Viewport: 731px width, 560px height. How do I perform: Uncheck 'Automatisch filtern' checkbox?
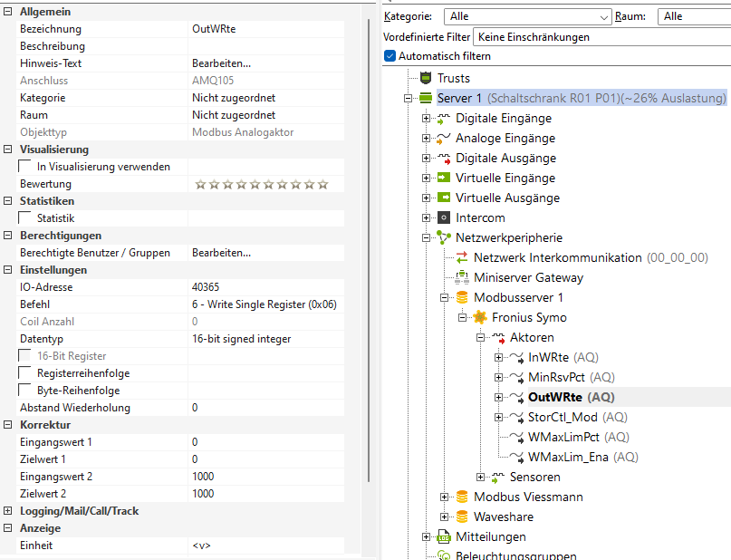coord(390,56)
